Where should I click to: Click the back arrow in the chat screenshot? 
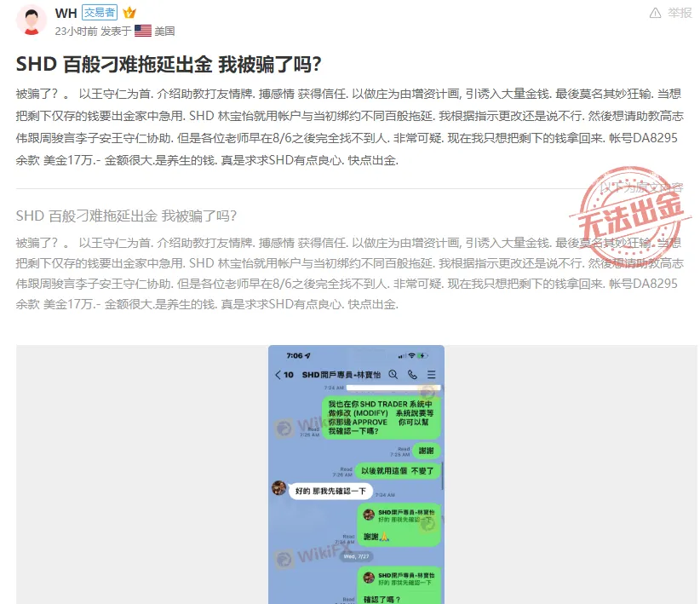click(x=278, y=375)
